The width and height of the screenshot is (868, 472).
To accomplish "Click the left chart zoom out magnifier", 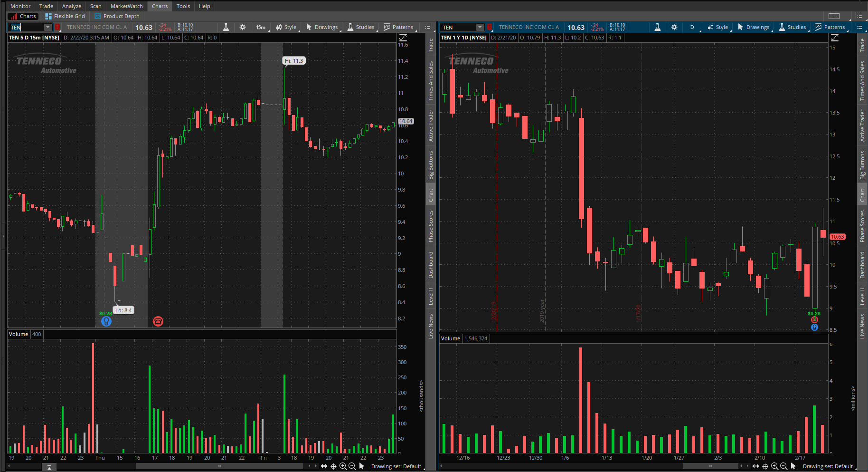I will (352, 466).
